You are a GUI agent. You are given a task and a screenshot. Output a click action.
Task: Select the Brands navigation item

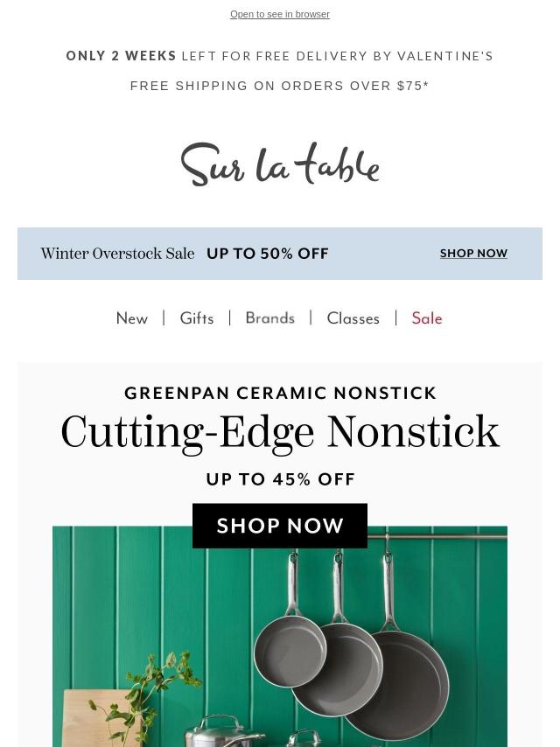(x=269, y=318)
